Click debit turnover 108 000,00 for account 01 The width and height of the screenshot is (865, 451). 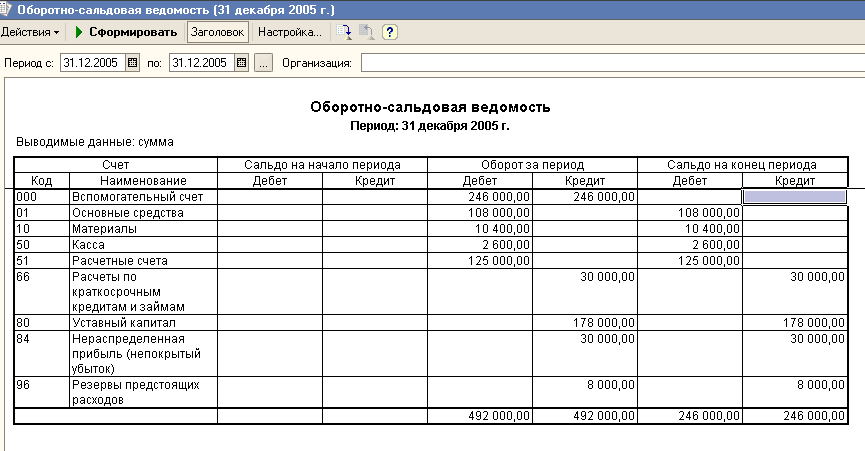(x=499, y=213)
